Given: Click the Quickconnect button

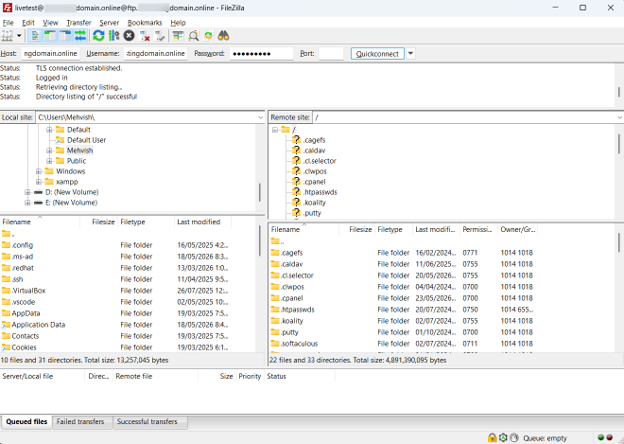Looking at the screenshot, I should coord(377,54).
